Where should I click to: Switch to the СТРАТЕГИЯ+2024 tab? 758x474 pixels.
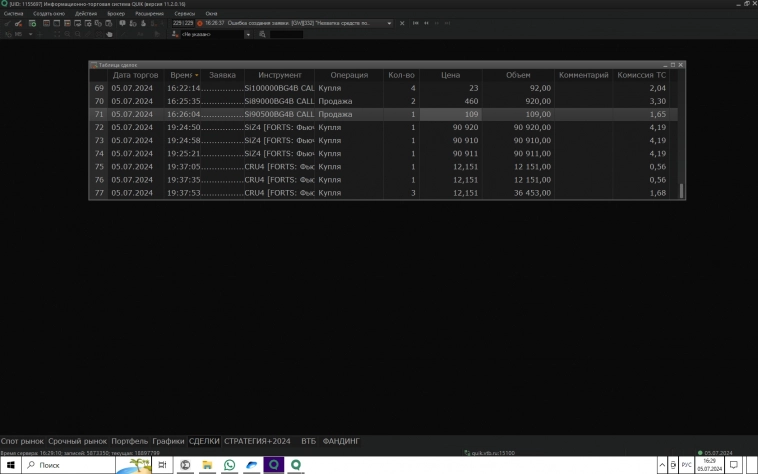pos(257,441)
